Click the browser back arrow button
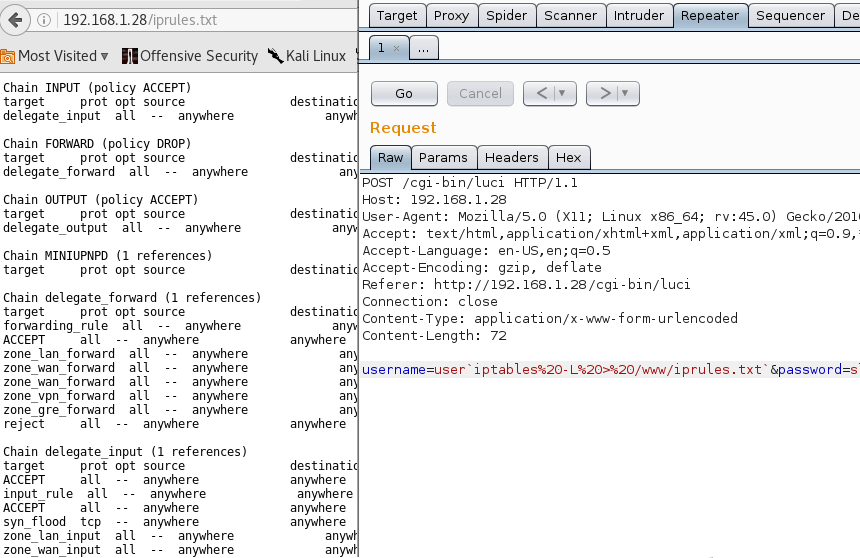Screen dimensions: 860x558 16,19
